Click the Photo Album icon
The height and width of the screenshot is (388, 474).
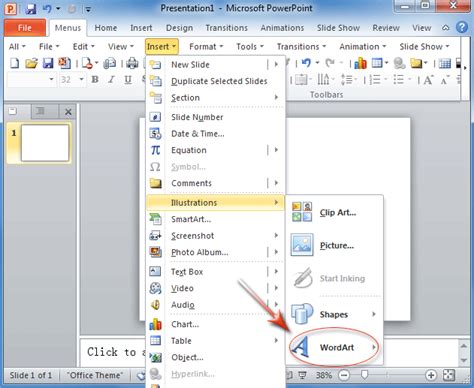click(155, 252)
